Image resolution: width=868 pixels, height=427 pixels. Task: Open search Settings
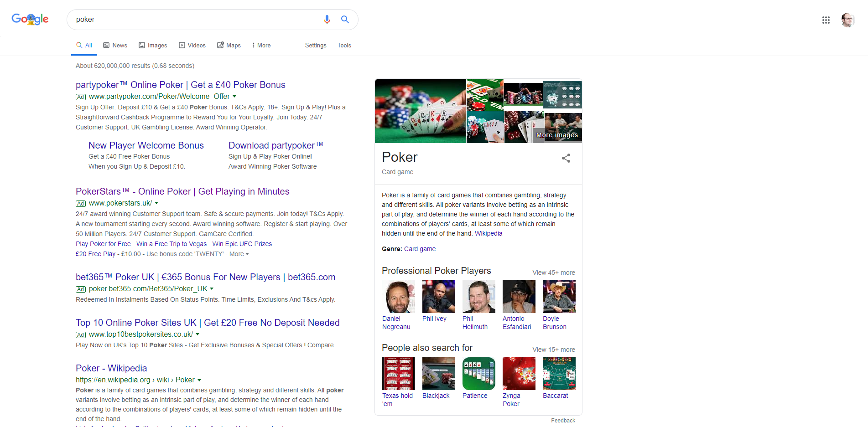[x=316, y=45]
